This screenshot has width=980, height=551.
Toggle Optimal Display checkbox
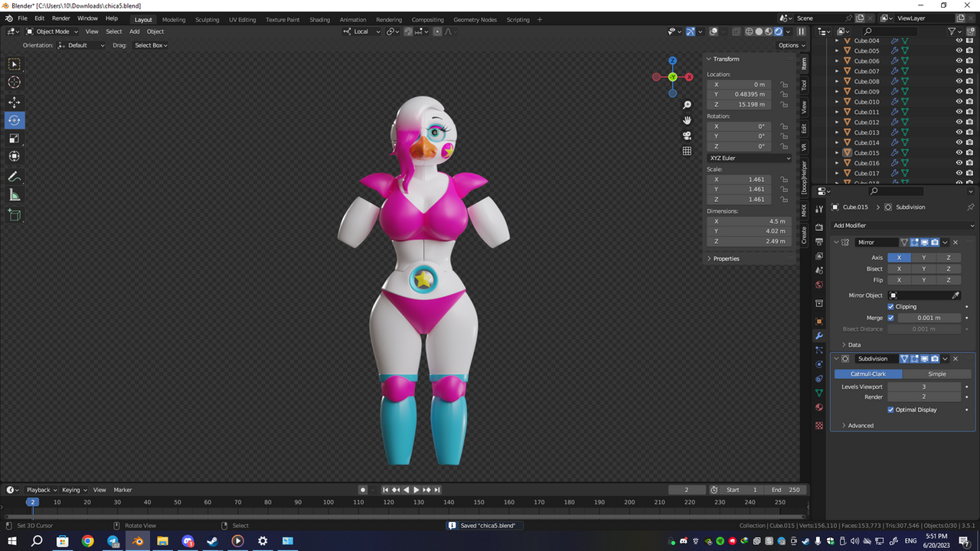(890, 410)
